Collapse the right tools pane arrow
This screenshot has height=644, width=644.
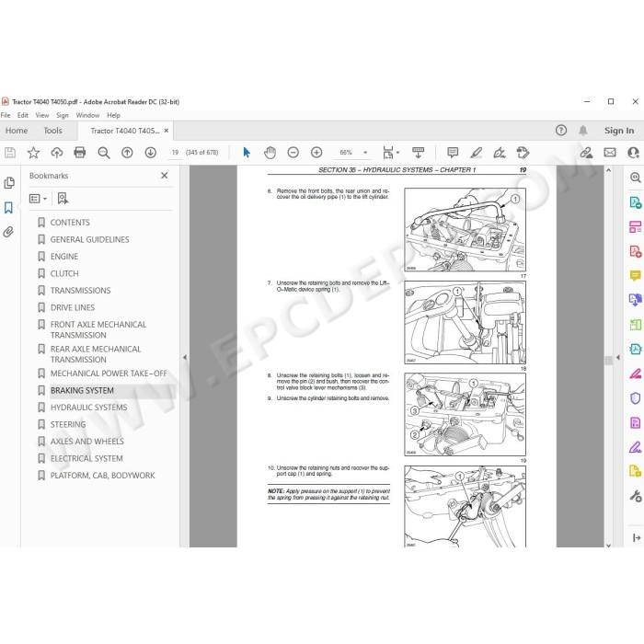(618, 358)
